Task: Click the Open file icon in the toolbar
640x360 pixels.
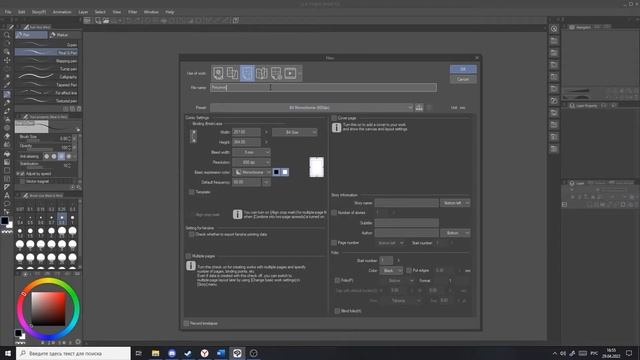Action: (106, 20)
